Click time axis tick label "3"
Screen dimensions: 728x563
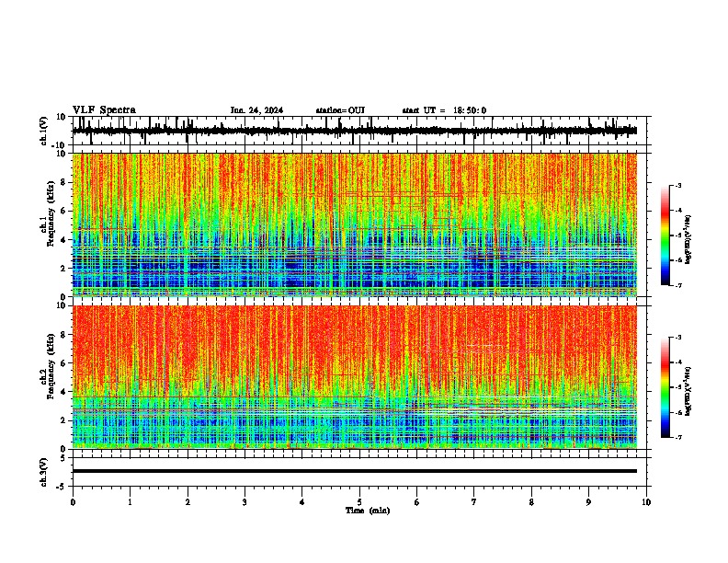pos(245,502)
